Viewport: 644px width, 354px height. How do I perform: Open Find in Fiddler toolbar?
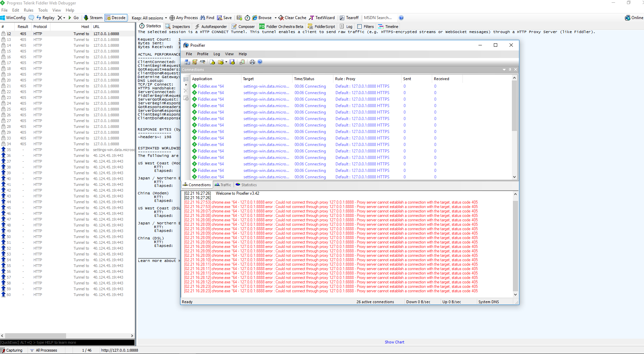(207, 18)
